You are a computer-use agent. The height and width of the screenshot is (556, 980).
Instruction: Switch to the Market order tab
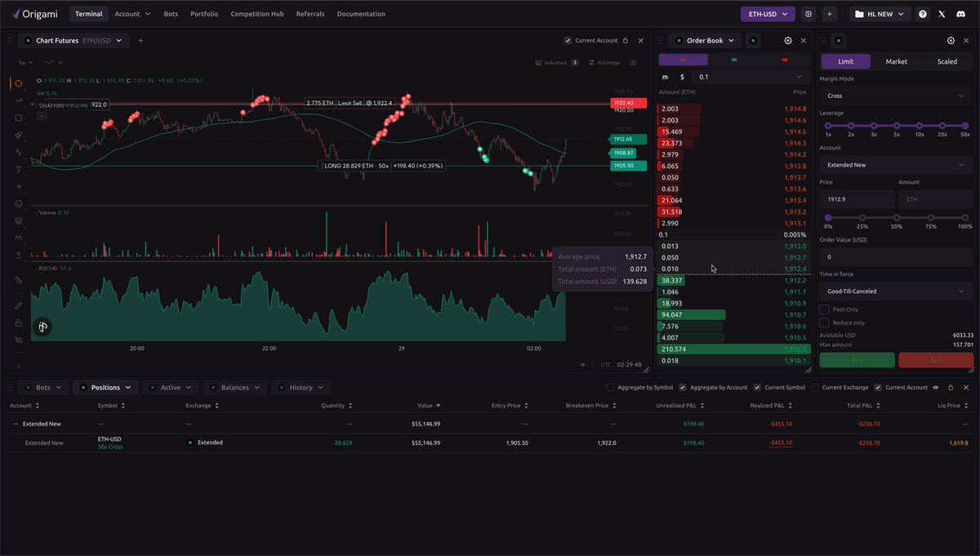tap(896, 62)
